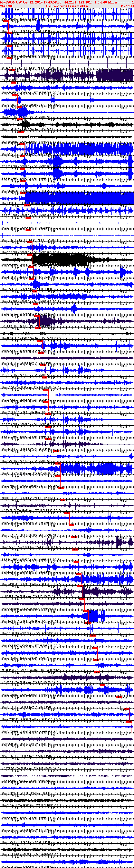Click the CC TCBU BHZ trace label

point(31,756)
